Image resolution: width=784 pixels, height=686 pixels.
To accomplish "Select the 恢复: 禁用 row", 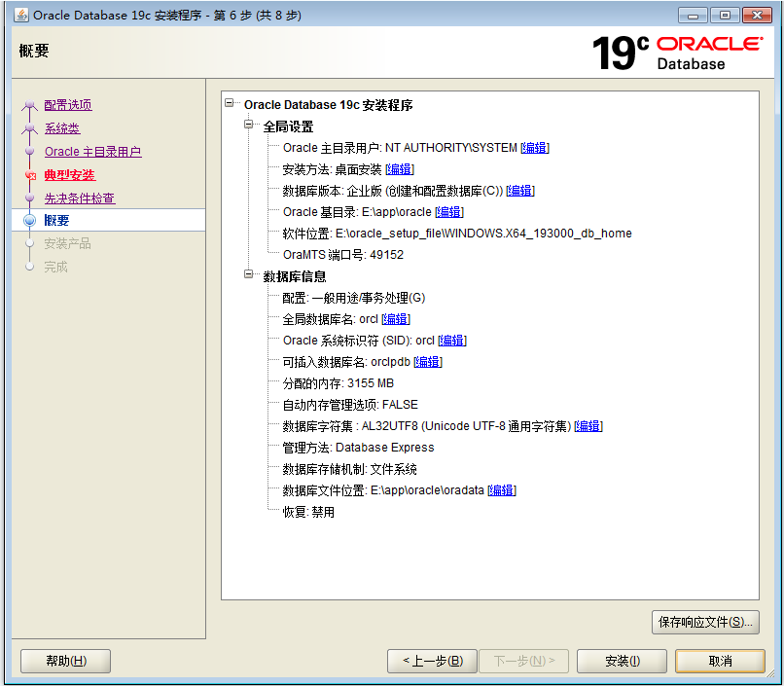I will [x=308, y=512].
